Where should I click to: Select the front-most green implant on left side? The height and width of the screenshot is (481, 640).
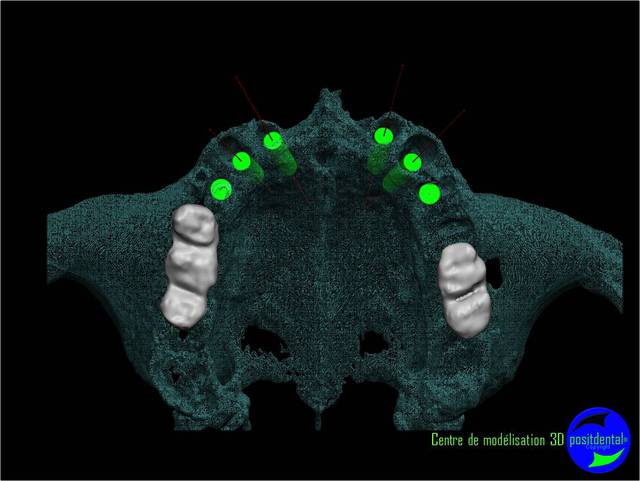(273, 141)
